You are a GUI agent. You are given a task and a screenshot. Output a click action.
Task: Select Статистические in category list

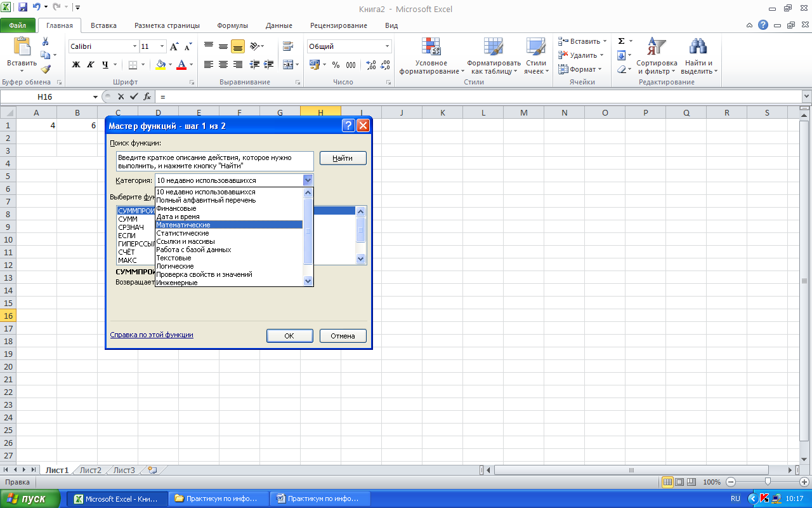pyautogui.click(x=229, y=233)
